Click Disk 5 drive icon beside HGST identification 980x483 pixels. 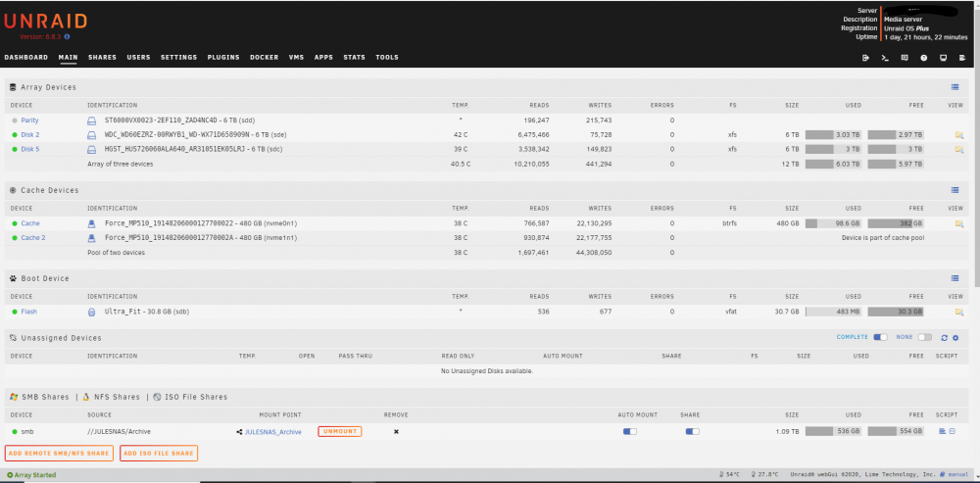click(91, 149)
